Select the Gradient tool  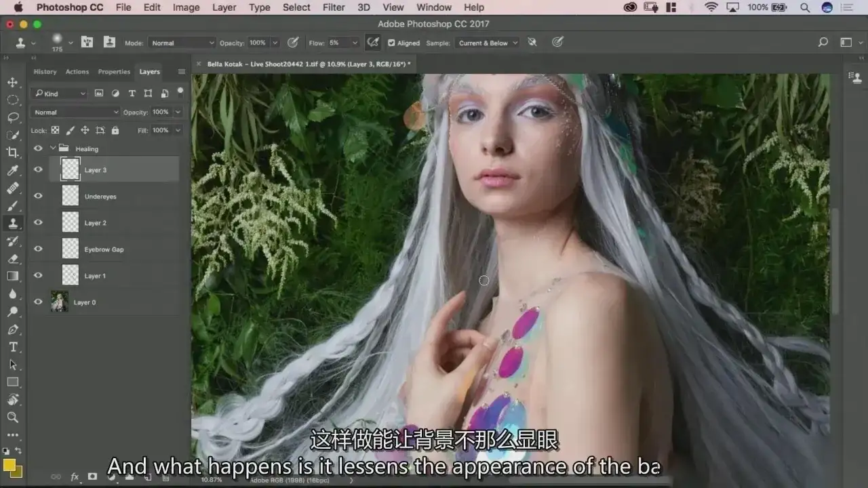pos(12,276)
